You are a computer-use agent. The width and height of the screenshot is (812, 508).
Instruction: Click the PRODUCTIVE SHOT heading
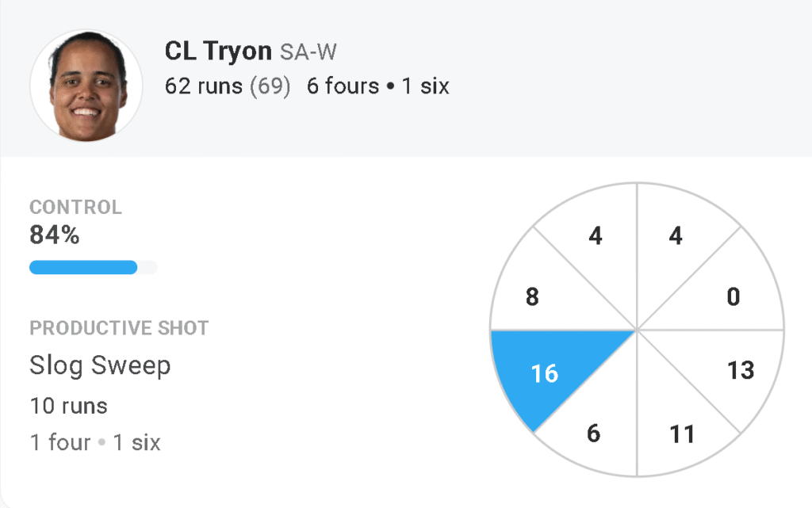click(119, 328)
